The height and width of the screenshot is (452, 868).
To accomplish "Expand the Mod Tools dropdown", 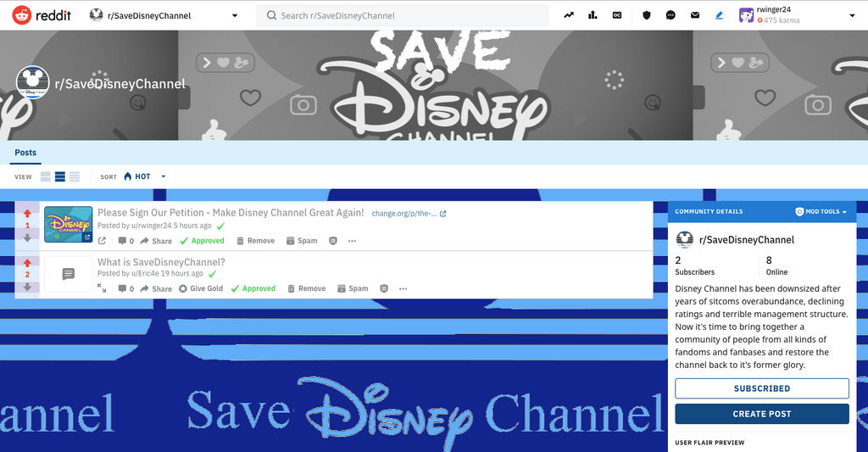I will click(x=821, y=212).
